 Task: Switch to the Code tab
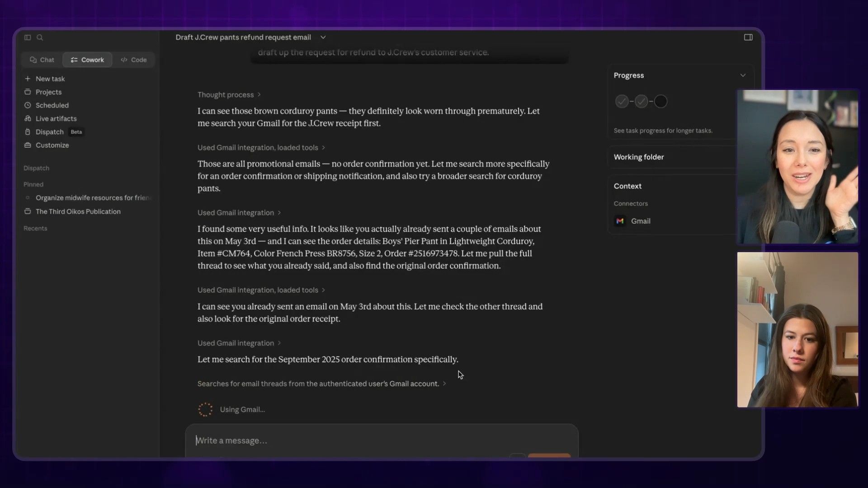coord(134,60)
